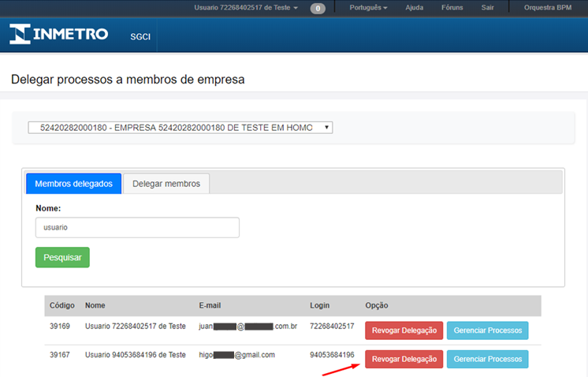Screen dimensions: 588x377
Task: Revogar Delegação for user code 39167
Action: (x=404, y=359)
